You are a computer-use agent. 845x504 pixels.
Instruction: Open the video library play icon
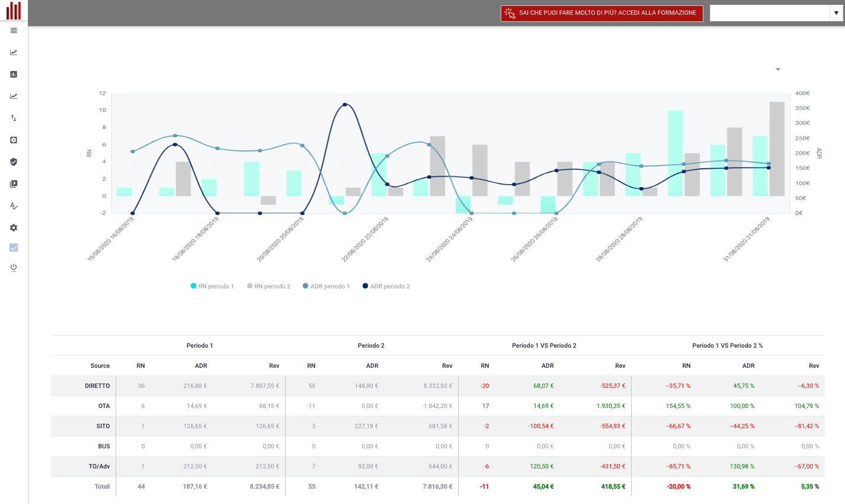pos(14,184)
